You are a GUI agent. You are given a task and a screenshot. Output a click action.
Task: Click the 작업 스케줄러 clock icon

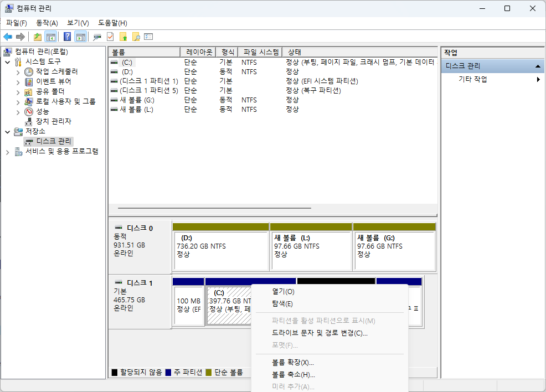(29, 72)
